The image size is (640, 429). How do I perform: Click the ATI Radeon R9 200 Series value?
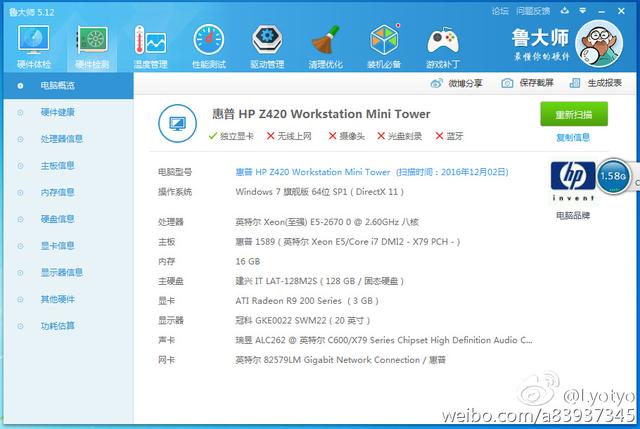pos(307,301)
